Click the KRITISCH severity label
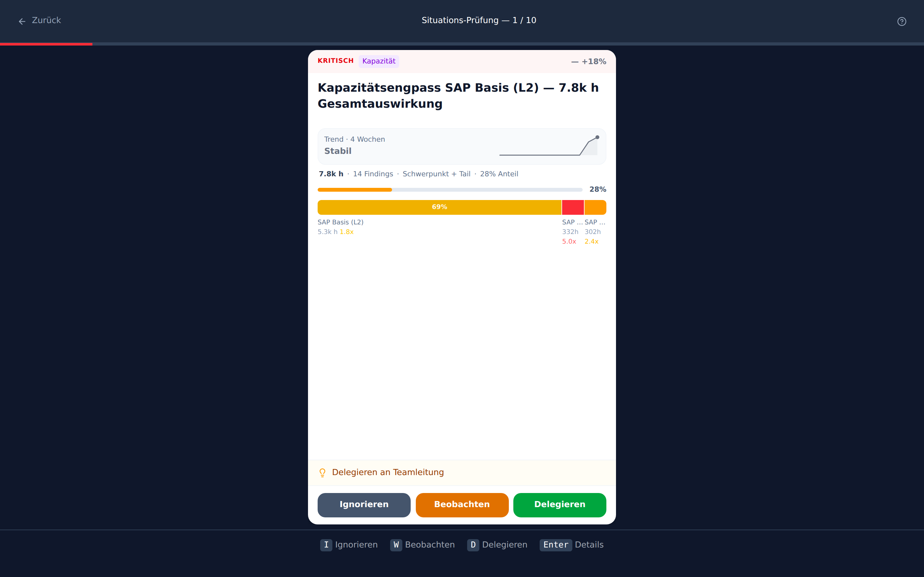 (336, 61)
